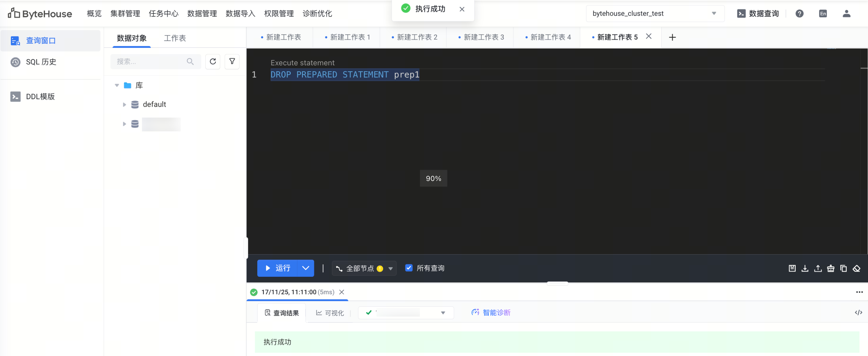Open the run options arrow beside 运行
The width and height of the screenshot is (868, 356).
tap(305, 268)
